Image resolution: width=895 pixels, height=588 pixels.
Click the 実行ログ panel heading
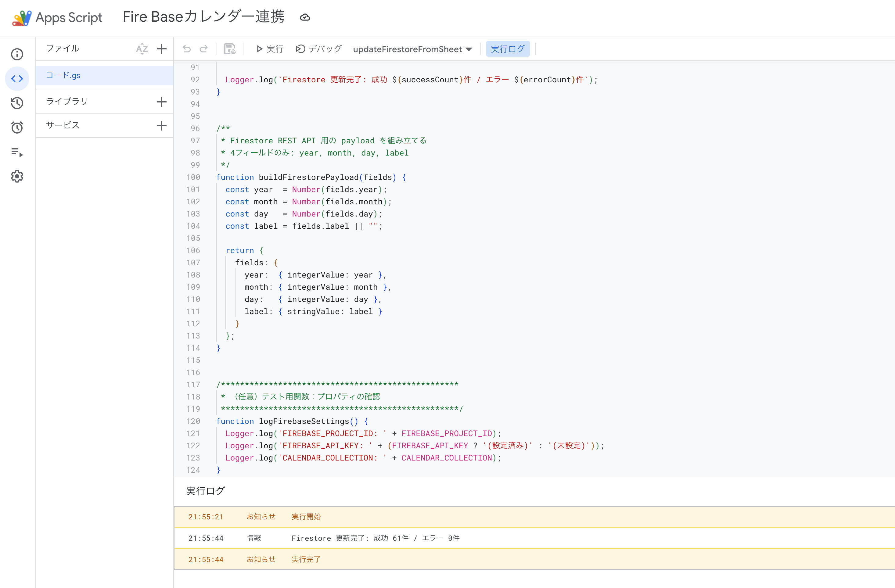205,491
